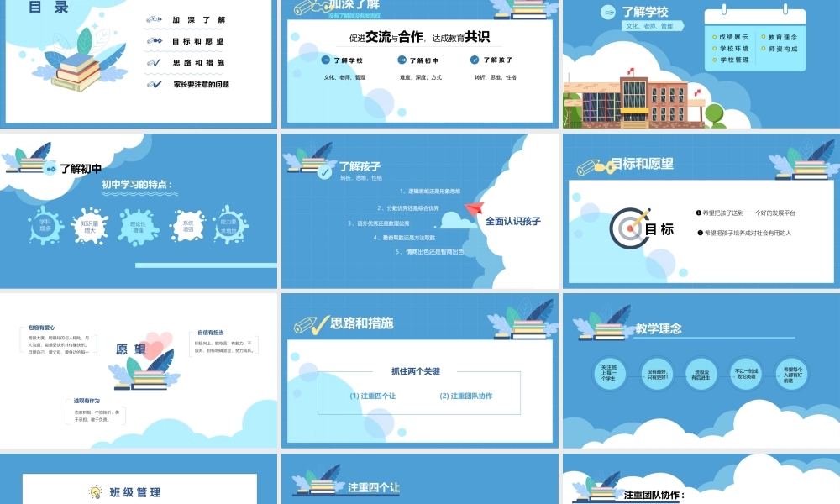The height and width of the screenshot is (504, 840).
Task: Click the 全面认识孩子 label
Action: (513, 221)
